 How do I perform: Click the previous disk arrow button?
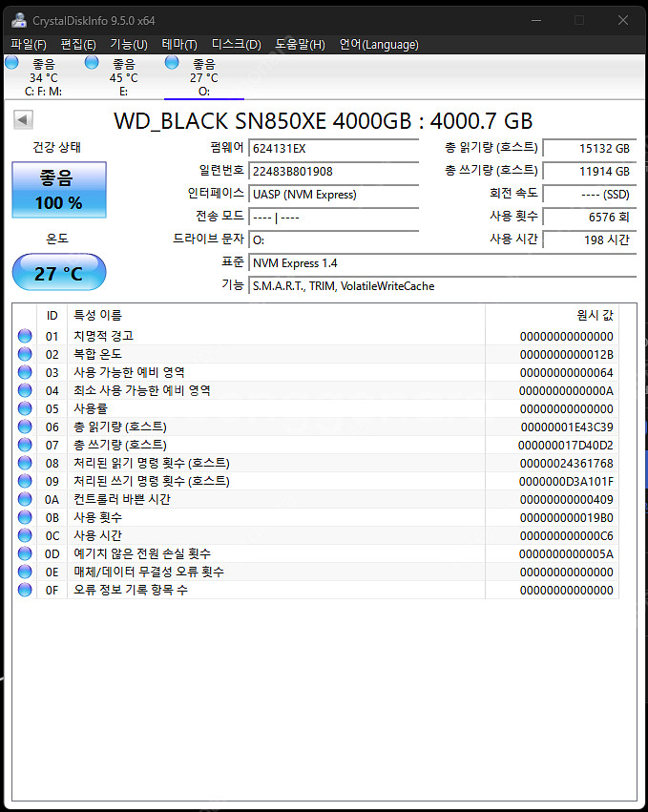pyautogui.click(x=23, y=119)
